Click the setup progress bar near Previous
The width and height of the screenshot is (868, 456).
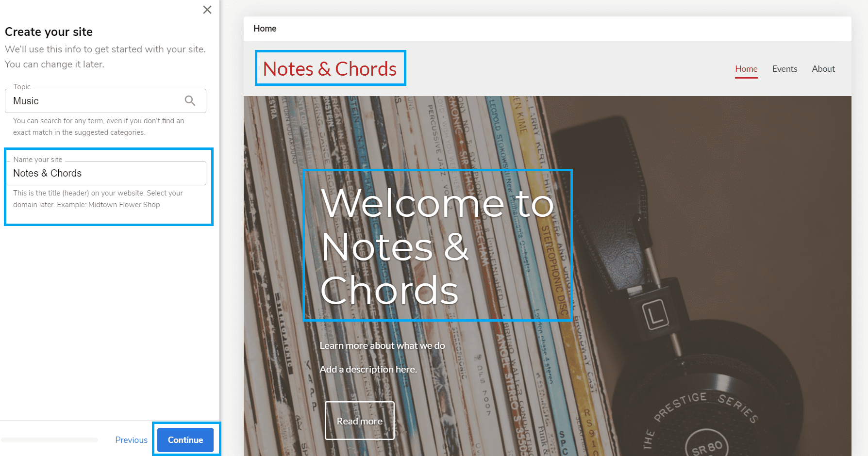50,440
